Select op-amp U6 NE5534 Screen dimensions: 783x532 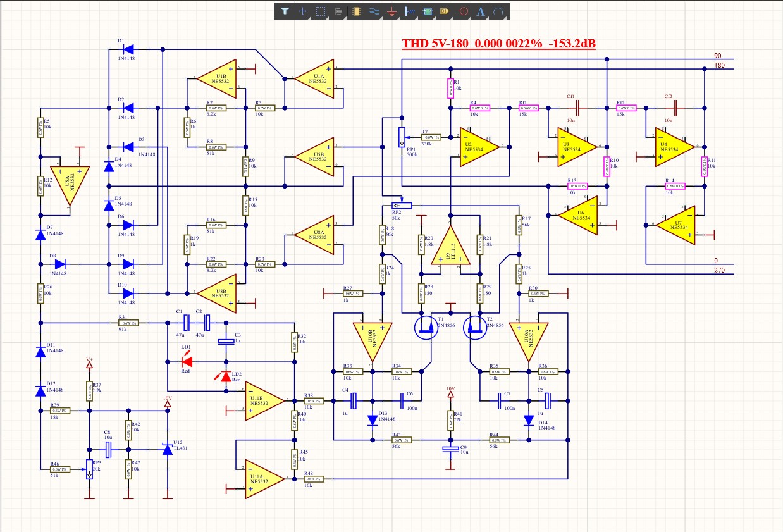(x=578, y=215)
